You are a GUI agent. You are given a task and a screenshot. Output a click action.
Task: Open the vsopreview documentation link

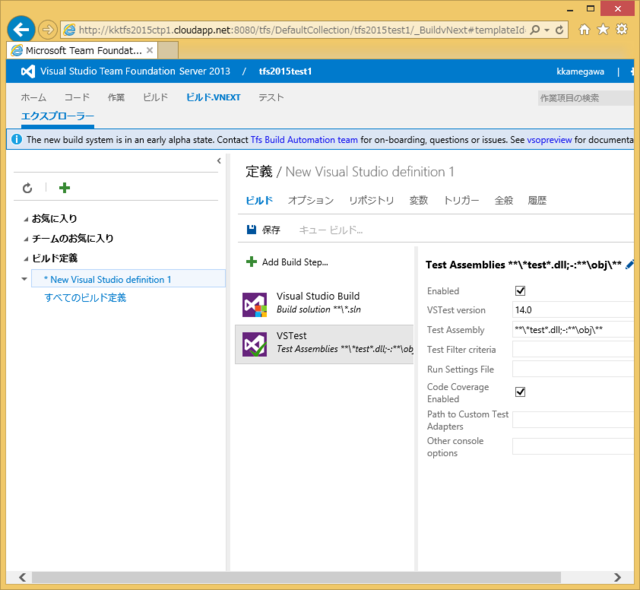pos(549,140)
